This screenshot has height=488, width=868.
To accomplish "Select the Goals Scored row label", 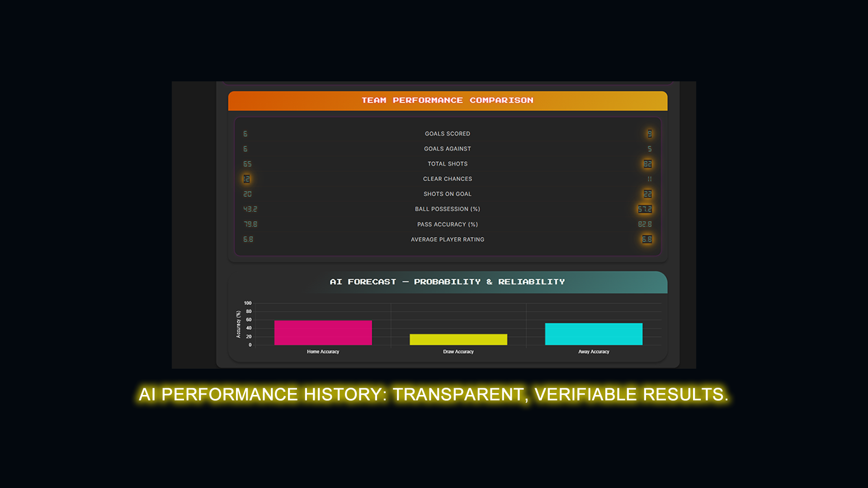I will click(447, 134).
